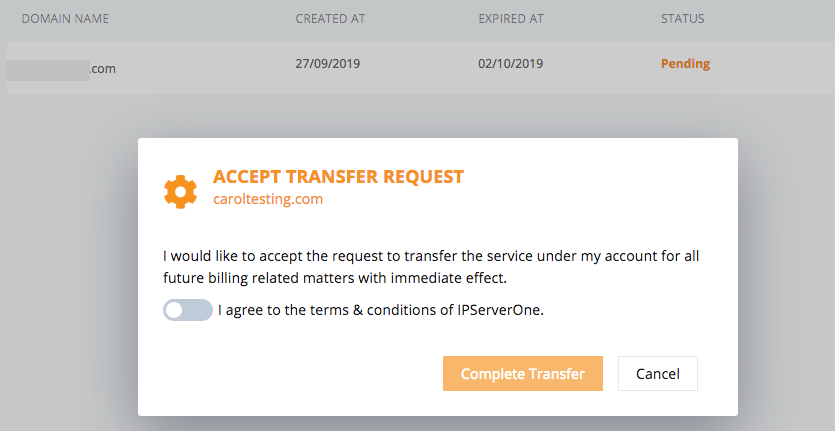Click the orange gear icon in the dialog
Viewport: 835px width, 431px height.
181,191
